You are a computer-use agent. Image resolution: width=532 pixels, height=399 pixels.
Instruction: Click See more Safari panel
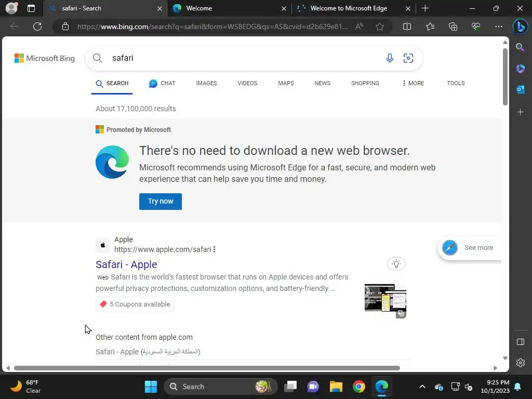[x=469, y=248]
